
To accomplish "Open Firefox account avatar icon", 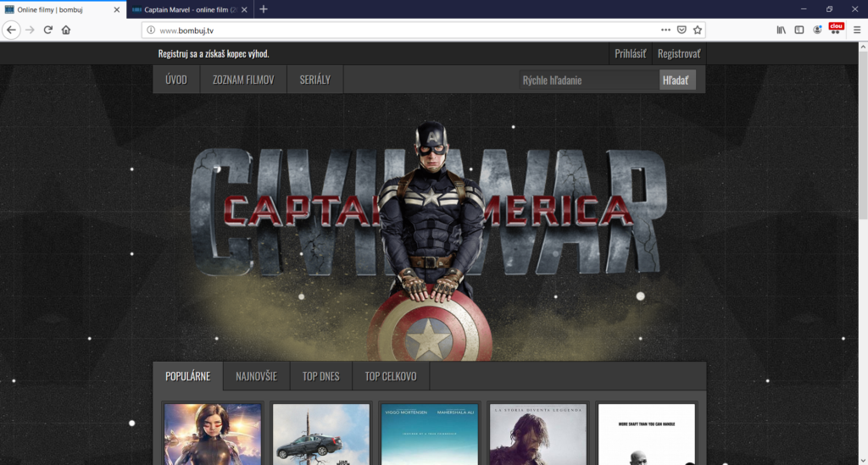I will coord(817,30).
